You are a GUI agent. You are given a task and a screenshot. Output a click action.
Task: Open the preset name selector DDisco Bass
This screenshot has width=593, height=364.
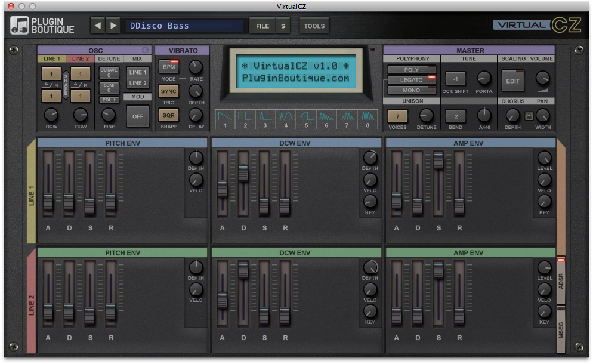click(185, 26)
